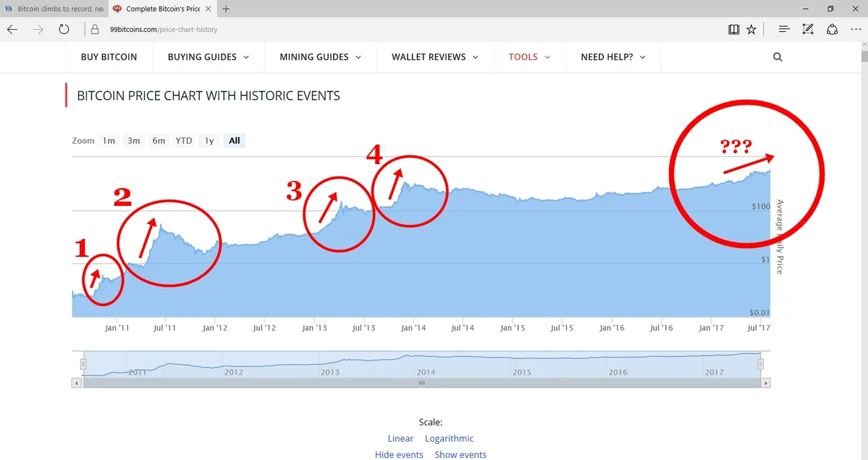Screen dimensions: 868x460
Task: Click the Bitcoin Price Chart heading
Action: tap(208, 96)
